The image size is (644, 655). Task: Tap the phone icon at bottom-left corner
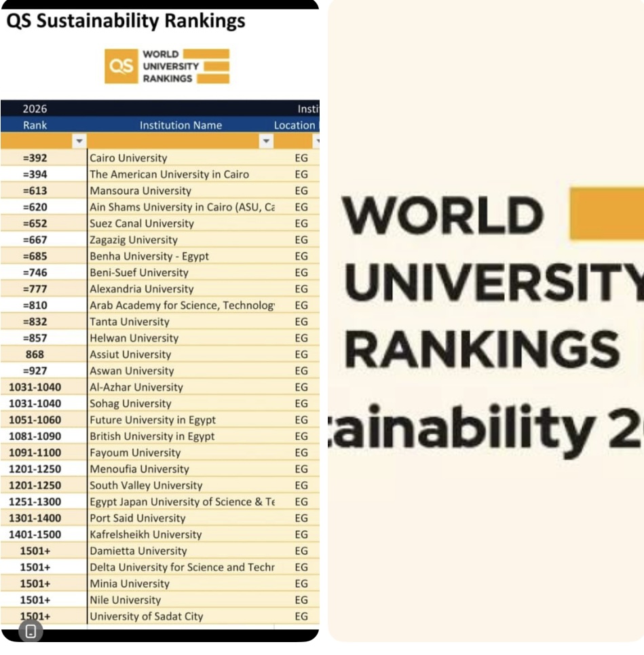[31, 631]
